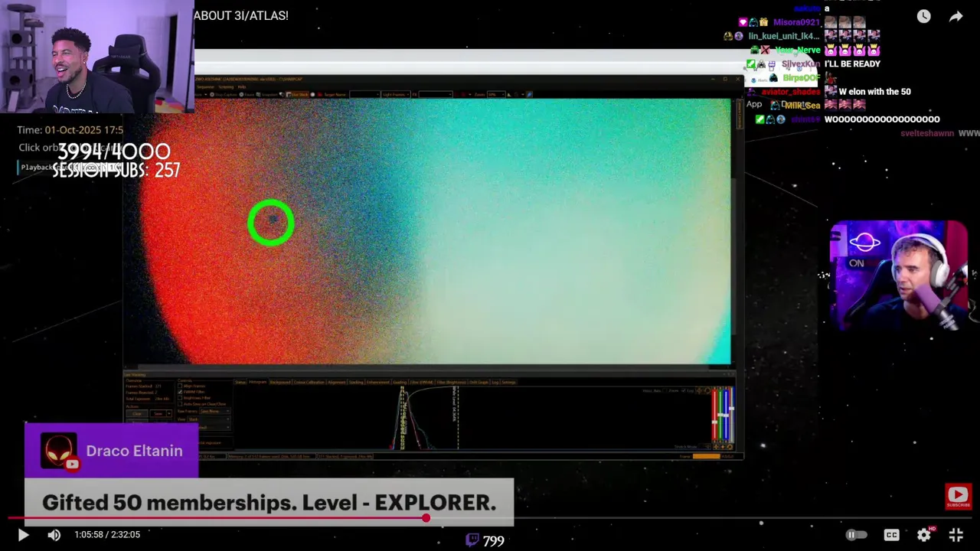The width and height of the screenshot is (980, 551).
Task: Play the YouTube video
Action: click(23, 535)
